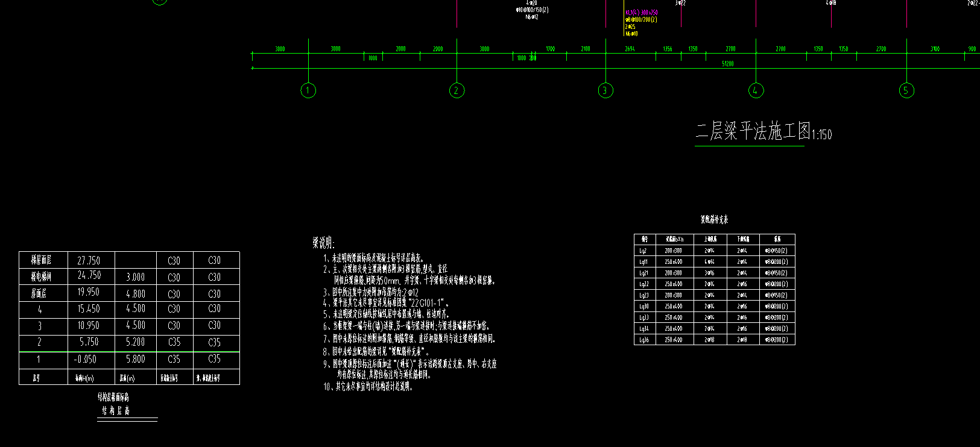Screen dimensions: 980x447
Task: Click the Lg33 row label
Action: tap(644, 317)
